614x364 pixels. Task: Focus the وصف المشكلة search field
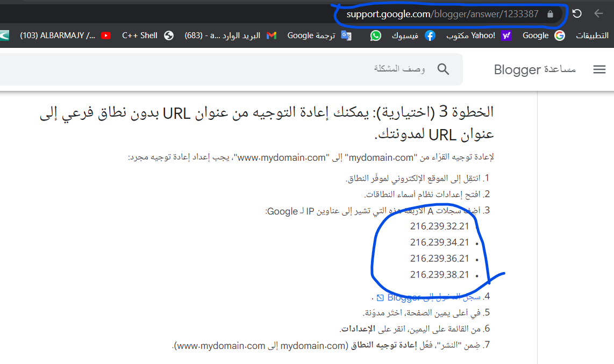pyautogui.click(x=231, y=69)
